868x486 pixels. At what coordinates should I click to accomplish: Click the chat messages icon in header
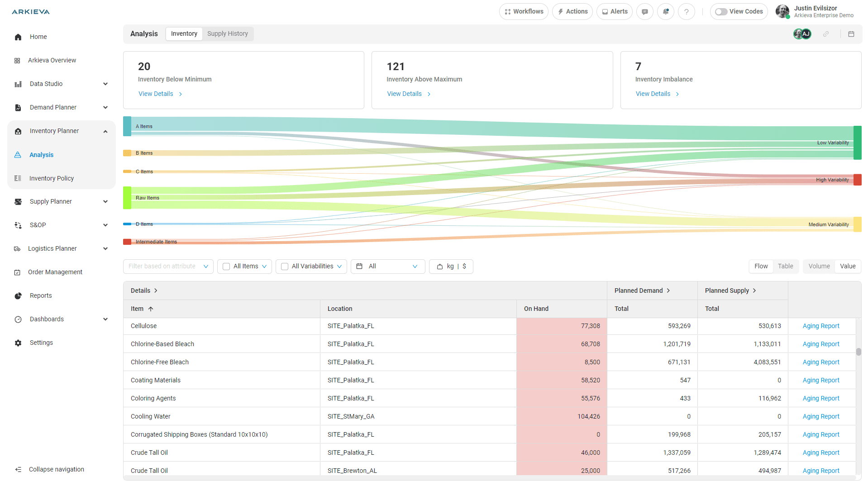coord(644,12)
